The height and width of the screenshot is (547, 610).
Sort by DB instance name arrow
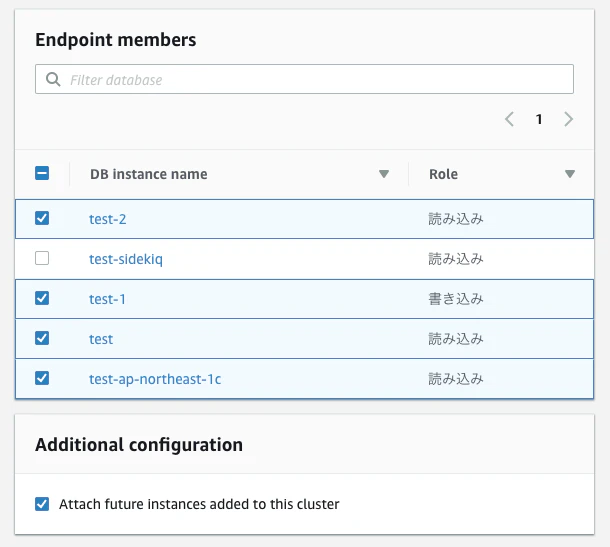[x=384, y=174]
